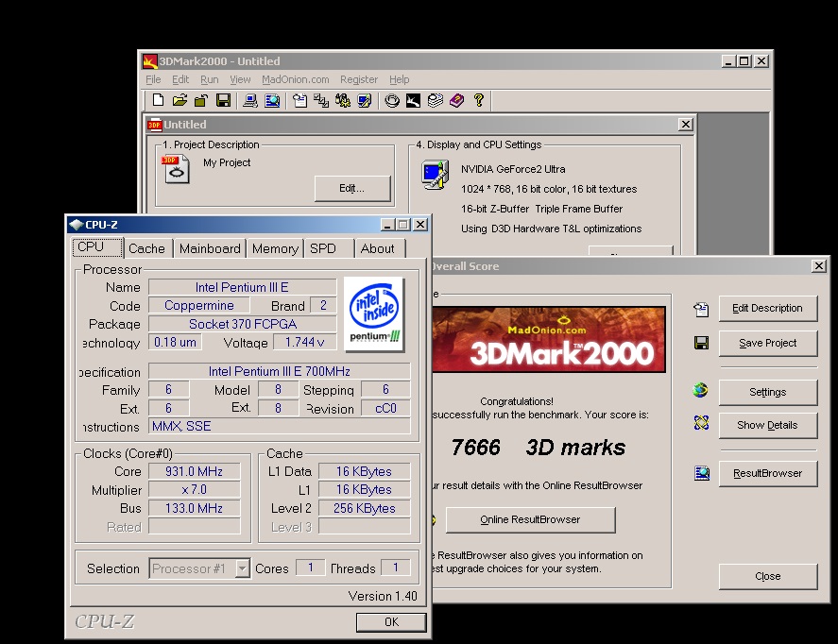Click the display settings monitor toolbar icon
Viewport: 838px width, 644px height.
click(x=365, y=100)
